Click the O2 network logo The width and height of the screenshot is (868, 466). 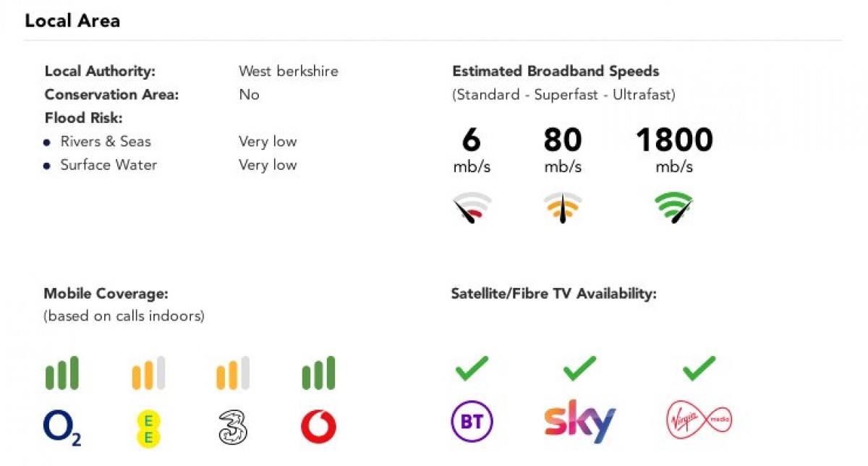pos(61,427)
